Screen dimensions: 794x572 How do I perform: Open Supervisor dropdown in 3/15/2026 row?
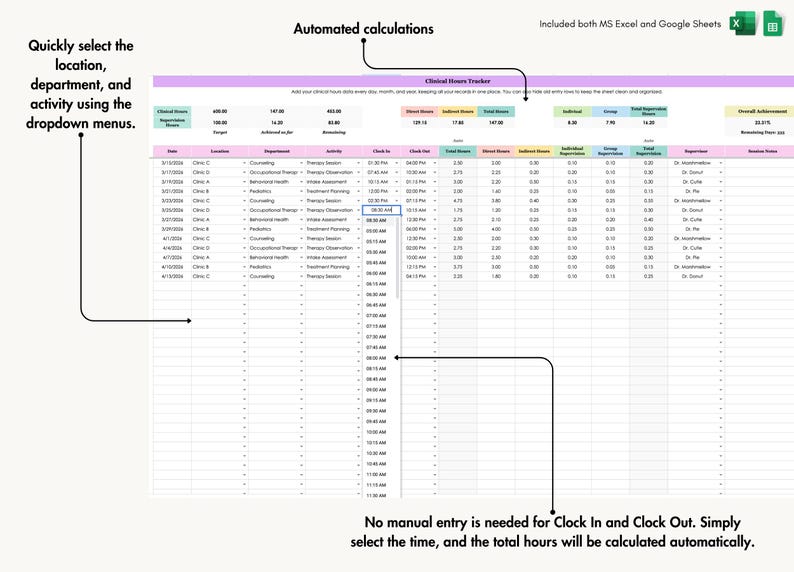(721, 163)
